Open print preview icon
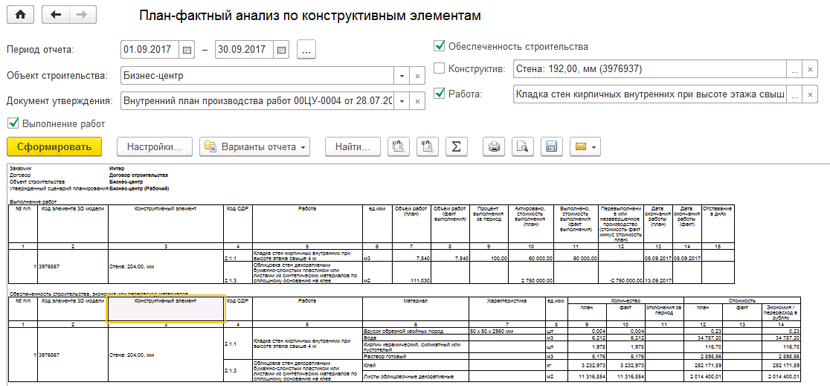This screenshot has width=830, height=386. pyautogui.click(x=522, y=147)
